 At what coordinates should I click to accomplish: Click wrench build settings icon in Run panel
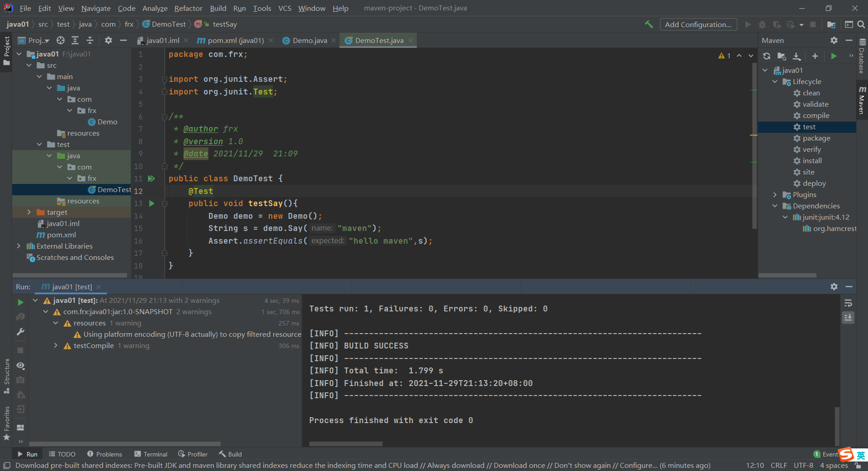point(20,332)
